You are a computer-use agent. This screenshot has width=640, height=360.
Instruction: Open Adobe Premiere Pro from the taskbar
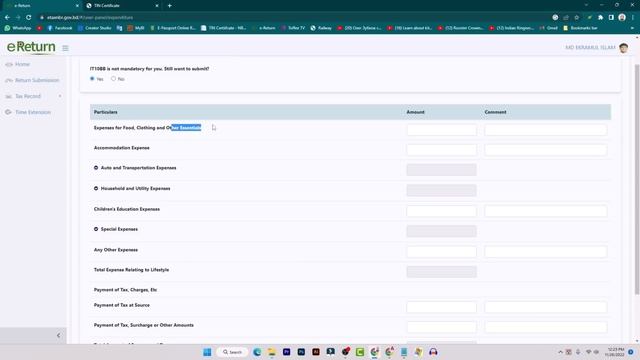click(287, 352)
